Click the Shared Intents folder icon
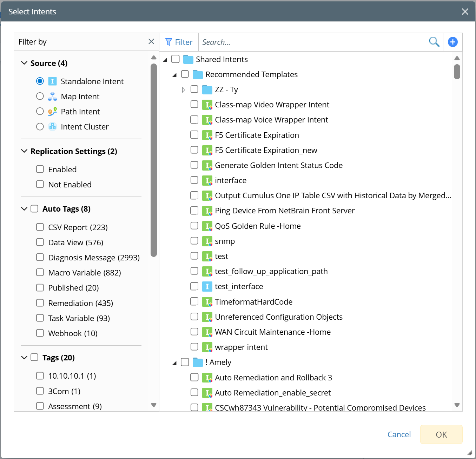The height and width of the screenshot is (459, 476). click(189, 59)
